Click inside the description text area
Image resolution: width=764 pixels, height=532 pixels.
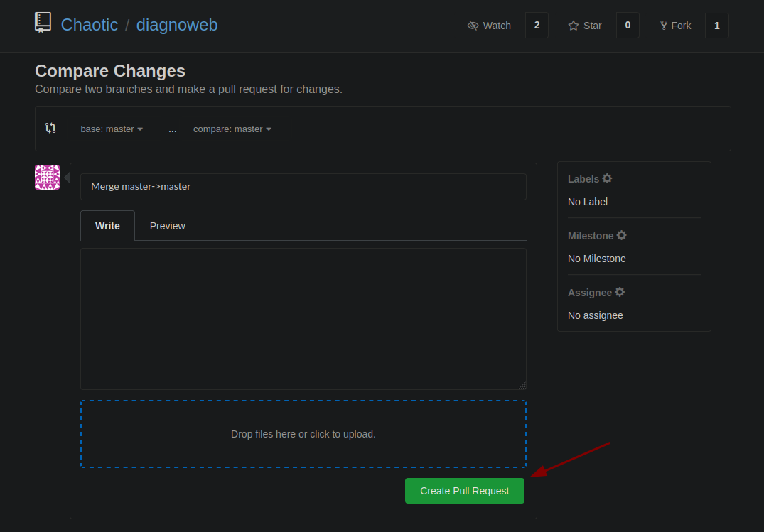[x=303, y=319]
